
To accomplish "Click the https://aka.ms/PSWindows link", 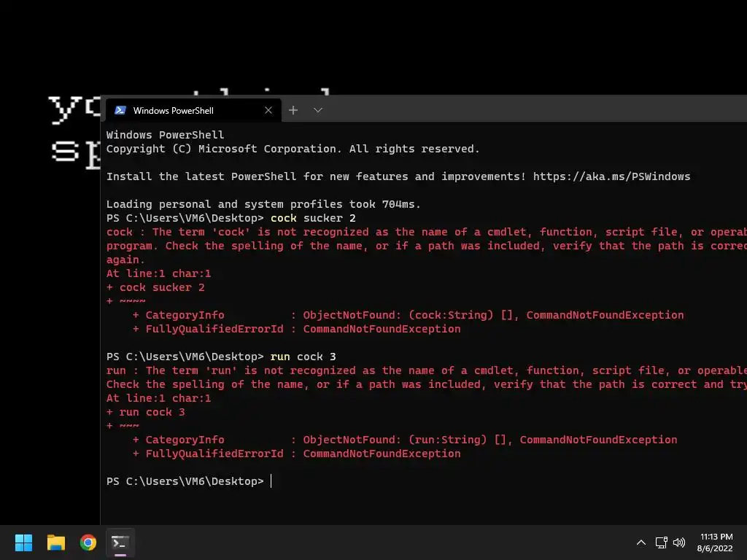I will point(611,176).
